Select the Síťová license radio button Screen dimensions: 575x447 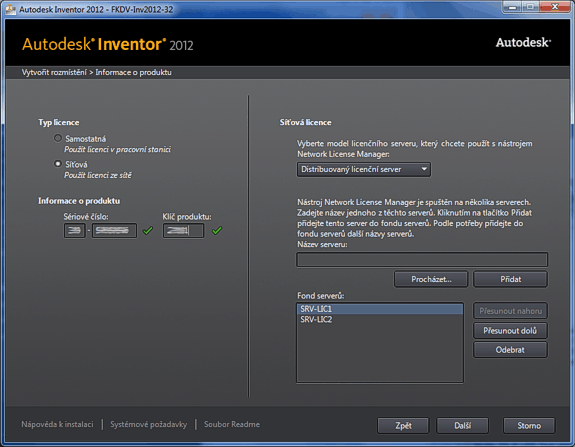pos(58,164)
